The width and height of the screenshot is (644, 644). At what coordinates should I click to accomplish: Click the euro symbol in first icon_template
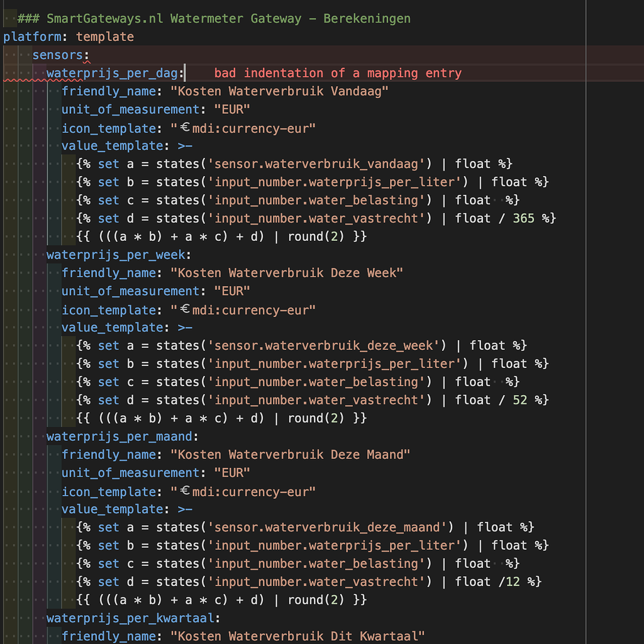(x=186, y=127)
